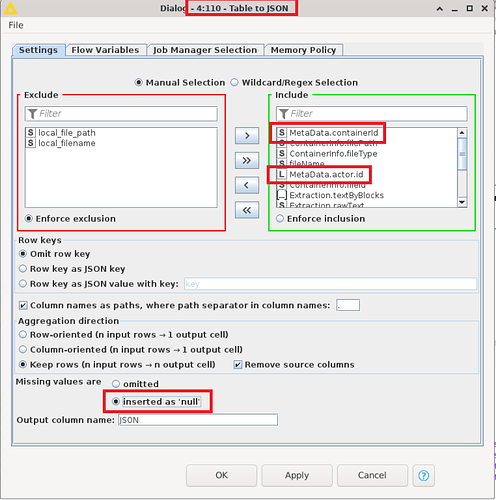
Task: Open the File menu
Action: tap(16, 25)
